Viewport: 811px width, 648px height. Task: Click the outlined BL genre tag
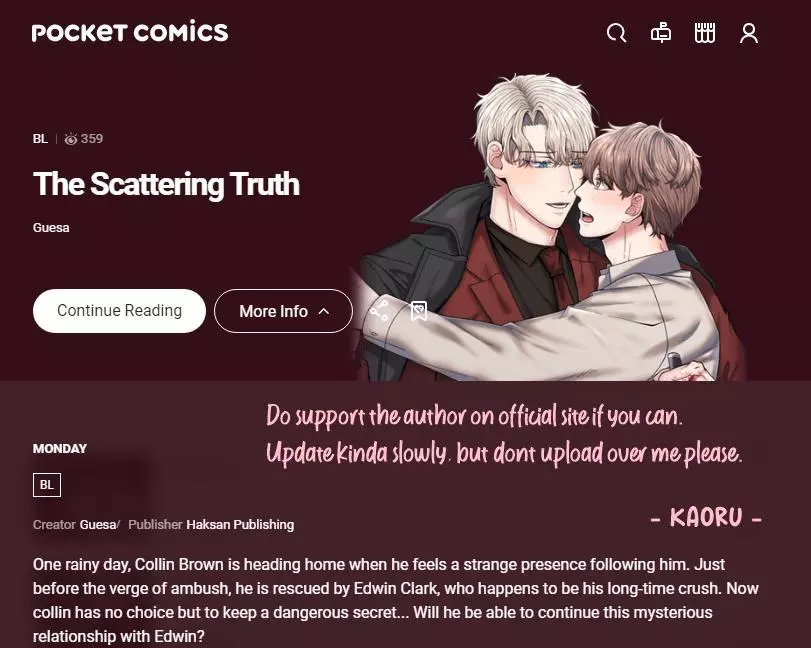47,485
